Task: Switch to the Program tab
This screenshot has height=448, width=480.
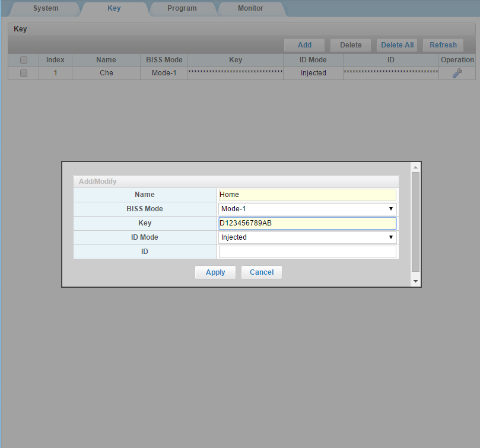Action: click(x=182, y=8)
